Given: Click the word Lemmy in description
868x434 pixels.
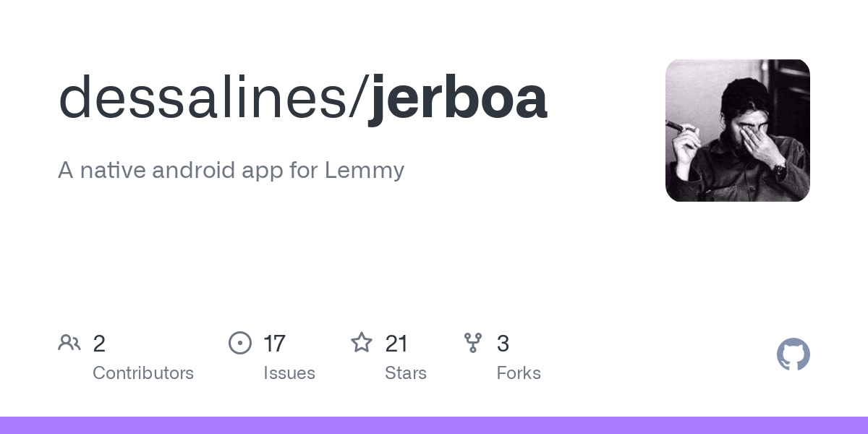Looking at the screenshot, I should pos(365,172).
